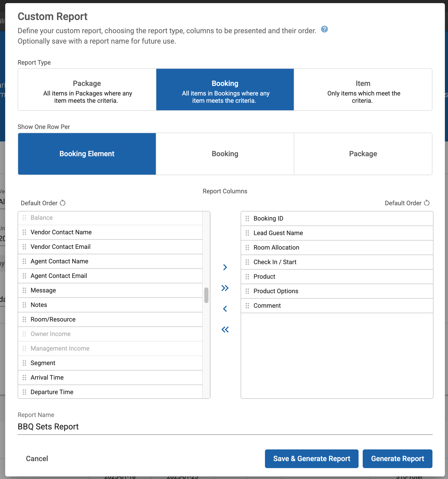Screen dimensions: 448x479
Task: Select the Package report type
Action: tap(87, 90)
